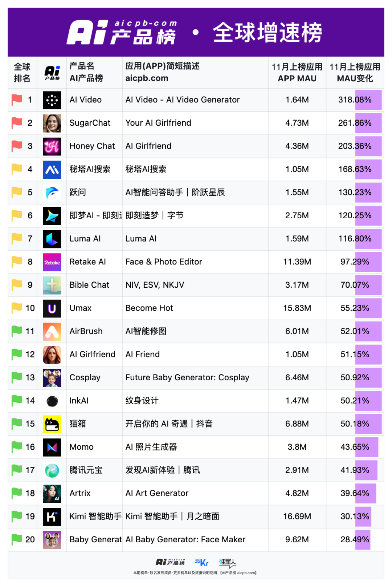Viewport: 392px width, 587px height.
Task: Click the 36Kr logo in footer
Action: tap(201, 562)
